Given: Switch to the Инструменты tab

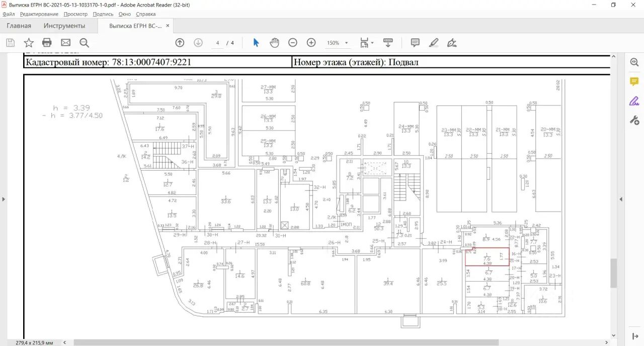Looking at the screenshot, I should [64, 26].
